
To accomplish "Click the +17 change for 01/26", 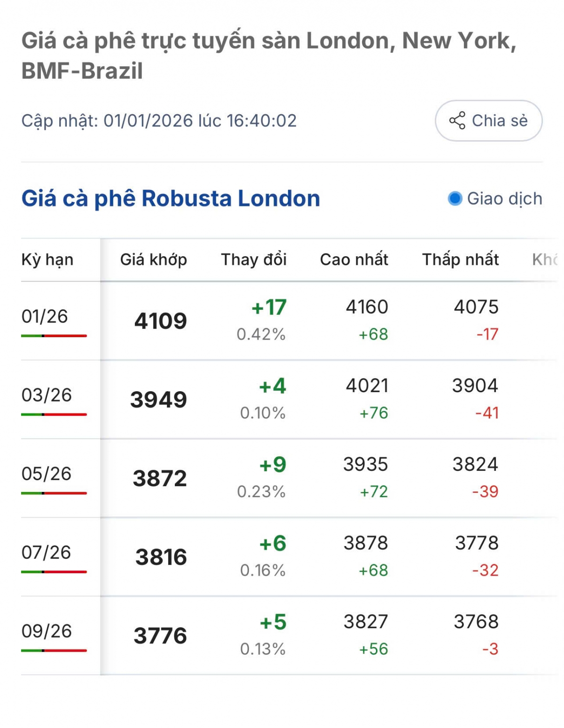I will [x=269, y=308].
